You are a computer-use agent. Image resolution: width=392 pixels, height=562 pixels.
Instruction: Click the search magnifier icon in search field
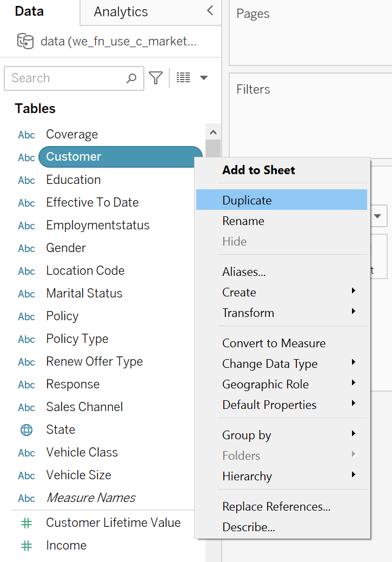click(x=131, y=78)
